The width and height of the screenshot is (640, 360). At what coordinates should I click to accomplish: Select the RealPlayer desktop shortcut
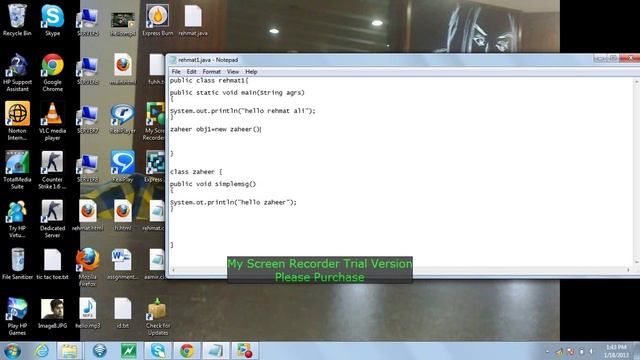tap(122, 118)
